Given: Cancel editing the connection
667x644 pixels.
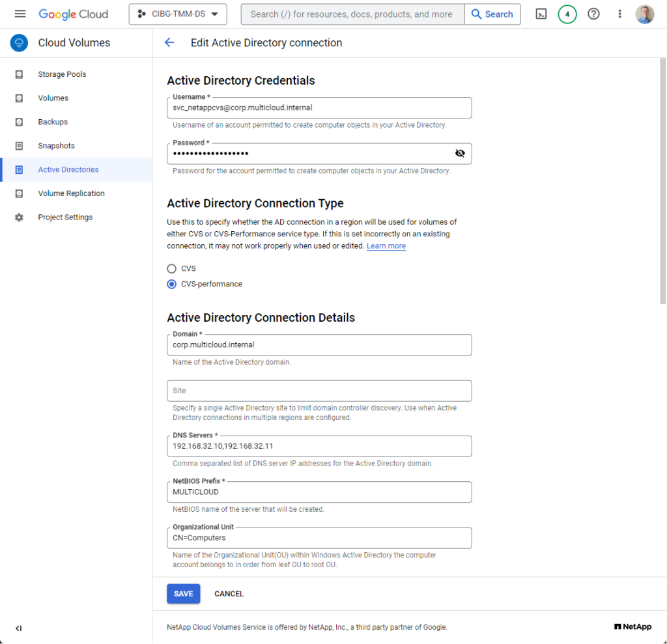Looking at the screenshot, I should click(229, 593).
